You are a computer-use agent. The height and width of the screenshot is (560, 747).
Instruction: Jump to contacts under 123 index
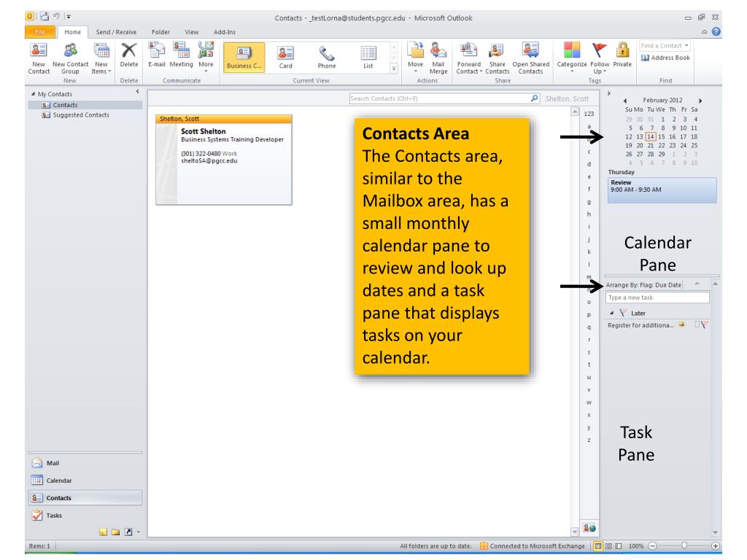click(x=589, y=114)
